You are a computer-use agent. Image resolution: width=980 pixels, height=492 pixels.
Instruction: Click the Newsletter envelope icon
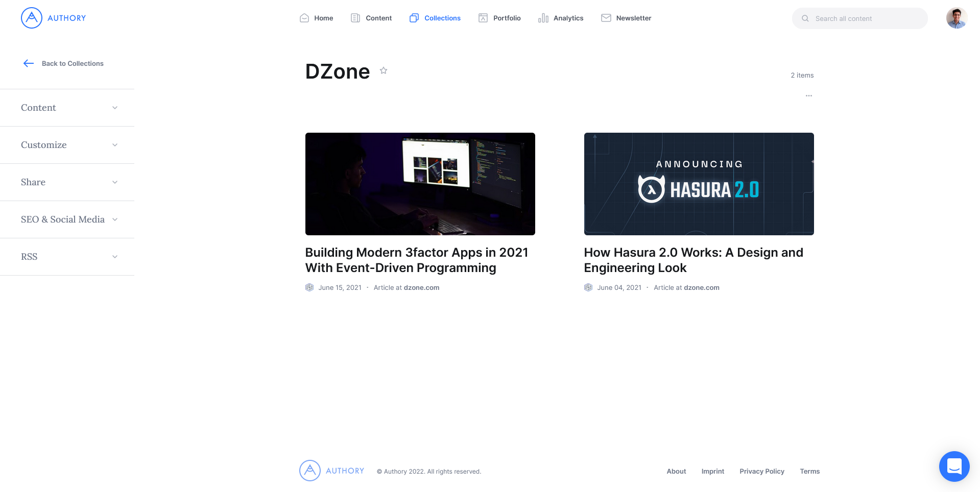[x=606, y=18]
